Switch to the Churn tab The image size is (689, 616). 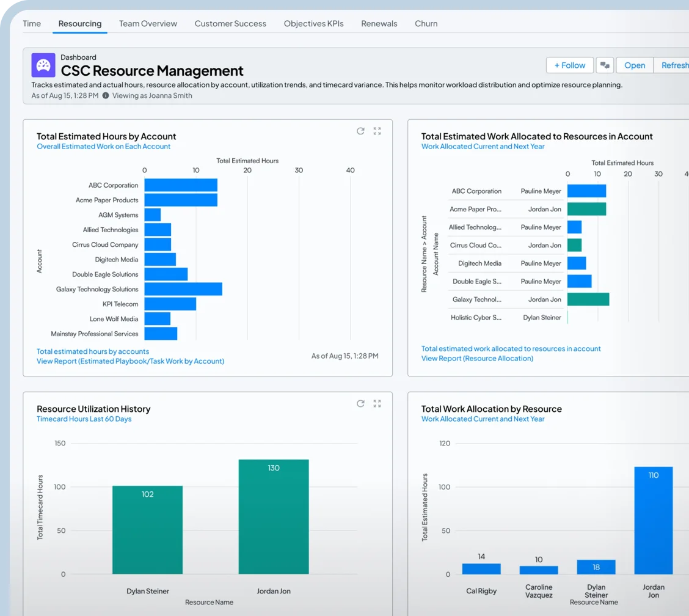click(x=426, y=24)
